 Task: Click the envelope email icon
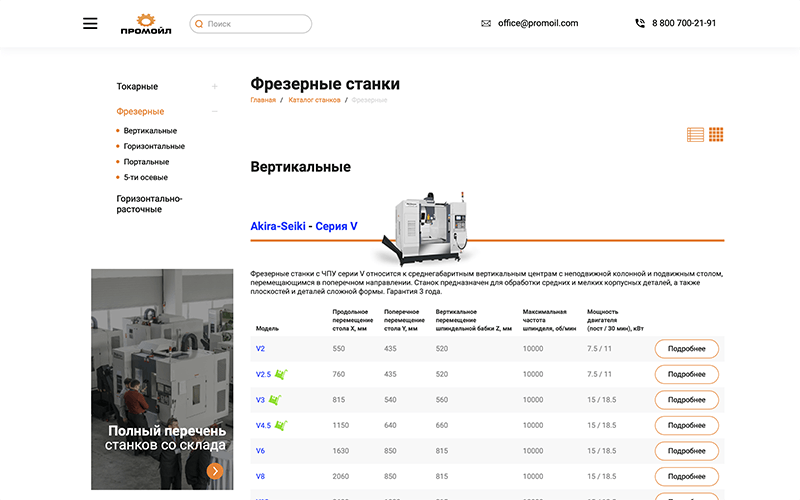pyautogui.click(x=486, y=23)
